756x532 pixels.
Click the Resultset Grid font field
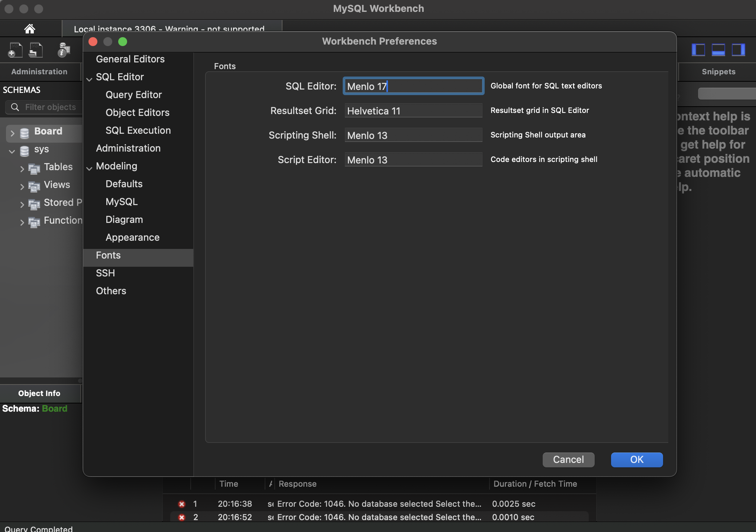pyautogui.click(x=413, y=111)
